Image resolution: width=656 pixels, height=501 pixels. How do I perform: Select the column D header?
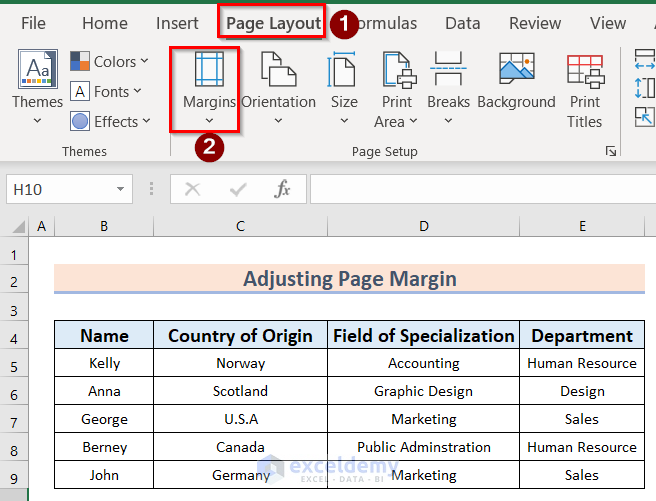pos(424,227)
